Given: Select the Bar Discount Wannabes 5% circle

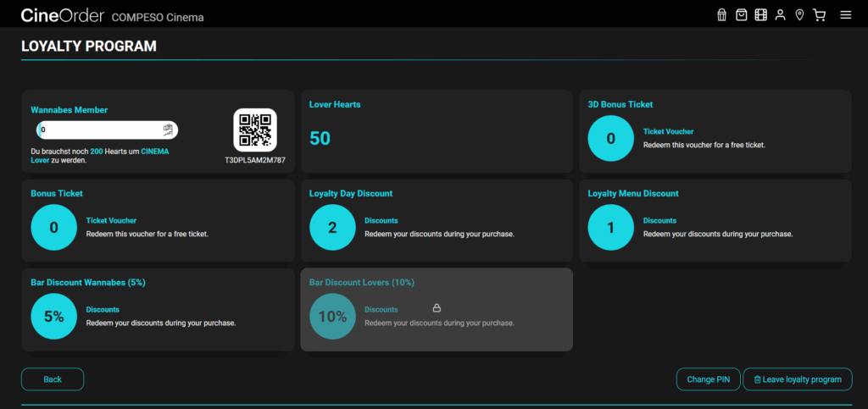Looking at the screenshot, I should tap(54, 316).
